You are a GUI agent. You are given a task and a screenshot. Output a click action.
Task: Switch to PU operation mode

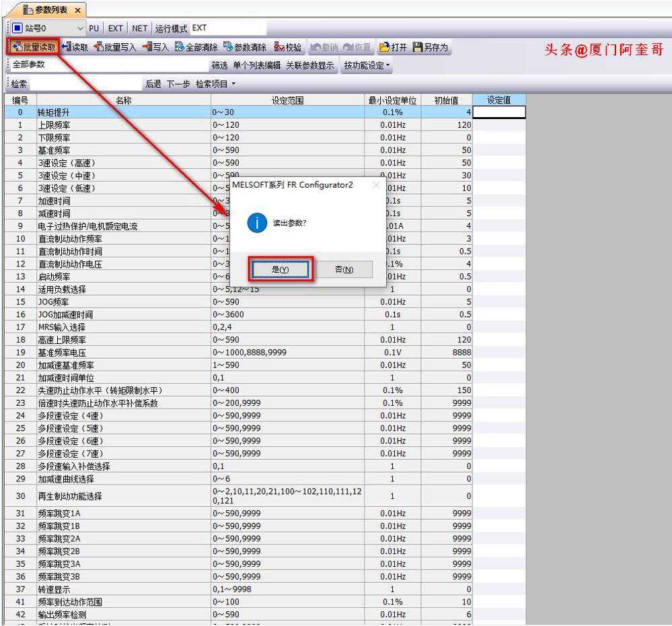94,28
